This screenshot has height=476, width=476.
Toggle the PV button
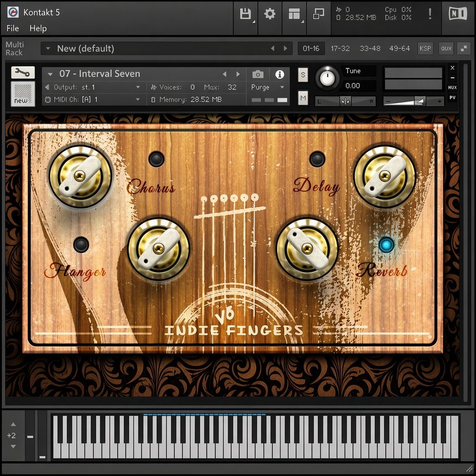(x=452, y=98)
